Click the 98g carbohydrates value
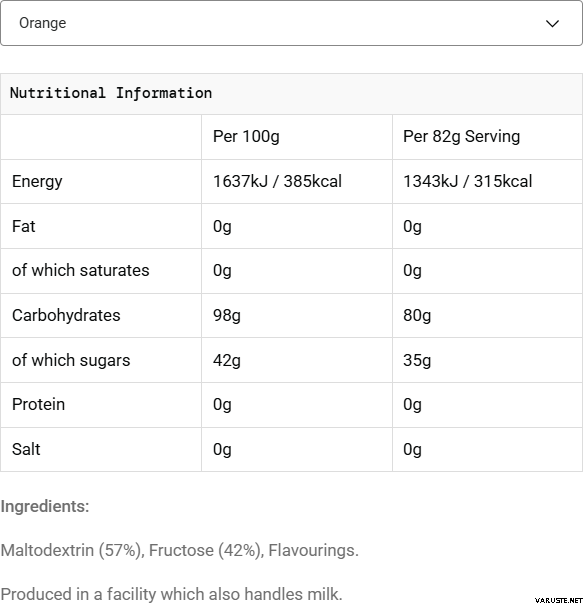 (227, 316)
